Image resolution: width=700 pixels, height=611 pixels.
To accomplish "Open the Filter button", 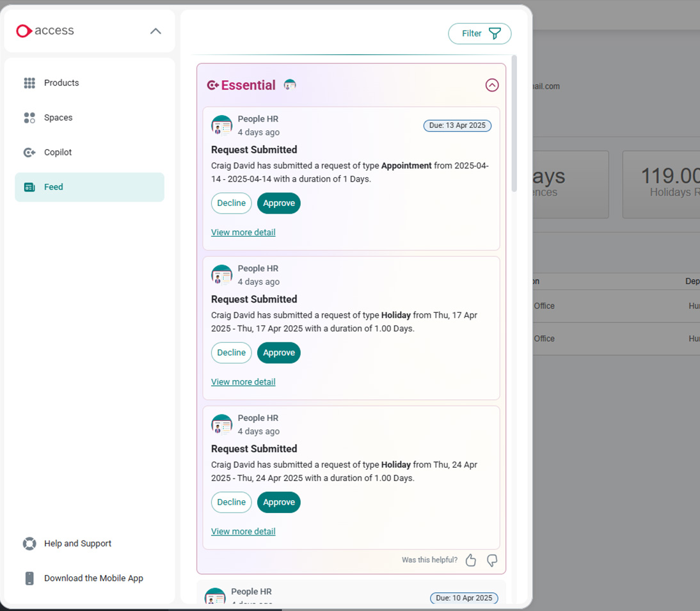I will [479, 33].
